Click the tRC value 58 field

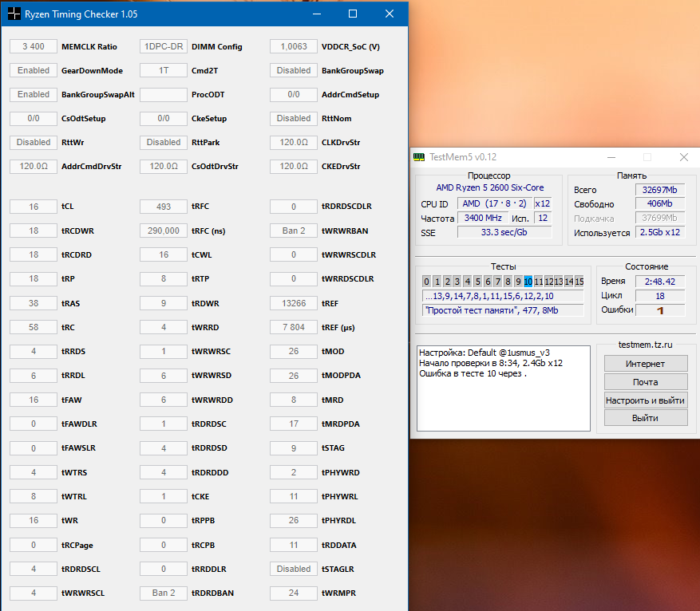pyautogui.click(x=34, y=327)
